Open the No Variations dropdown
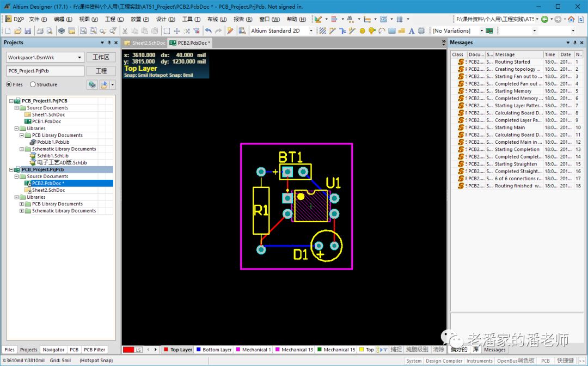Screen dimensions: 588x366 (482, 31)
